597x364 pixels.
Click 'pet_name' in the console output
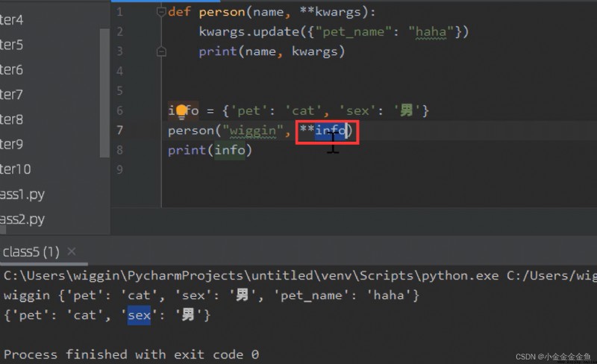[311, 295]
